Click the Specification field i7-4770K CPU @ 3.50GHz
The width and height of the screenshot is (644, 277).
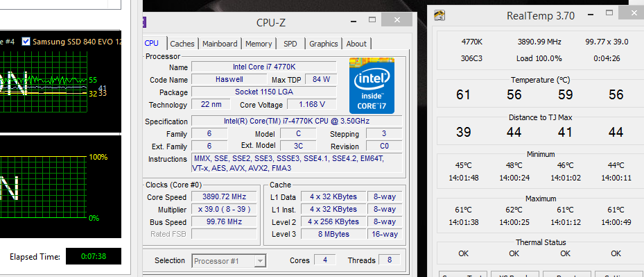click(x=297, y=121)
